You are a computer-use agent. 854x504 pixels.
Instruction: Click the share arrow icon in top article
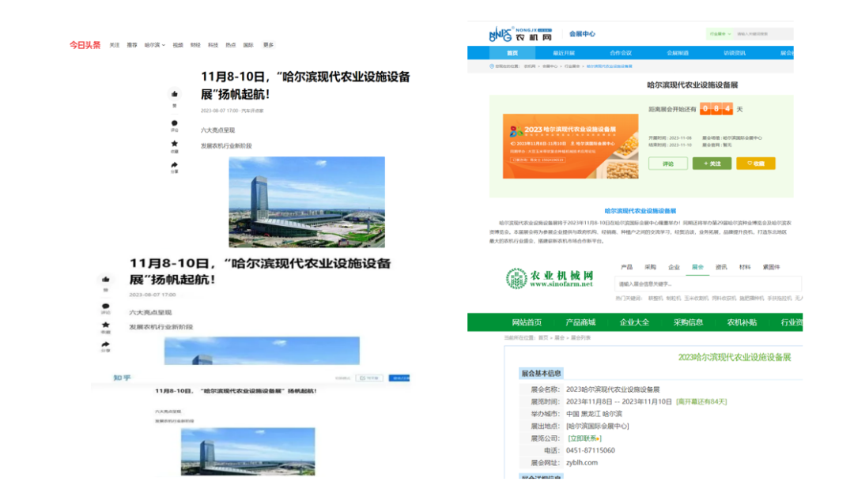[x=174, y=166]
